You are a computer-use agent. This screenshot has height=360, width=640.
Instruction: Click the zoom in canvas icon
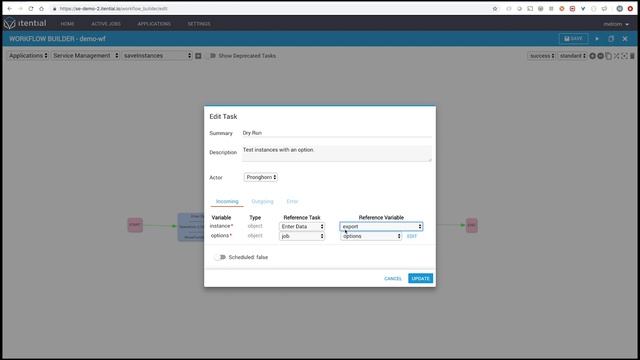[592, 56]
